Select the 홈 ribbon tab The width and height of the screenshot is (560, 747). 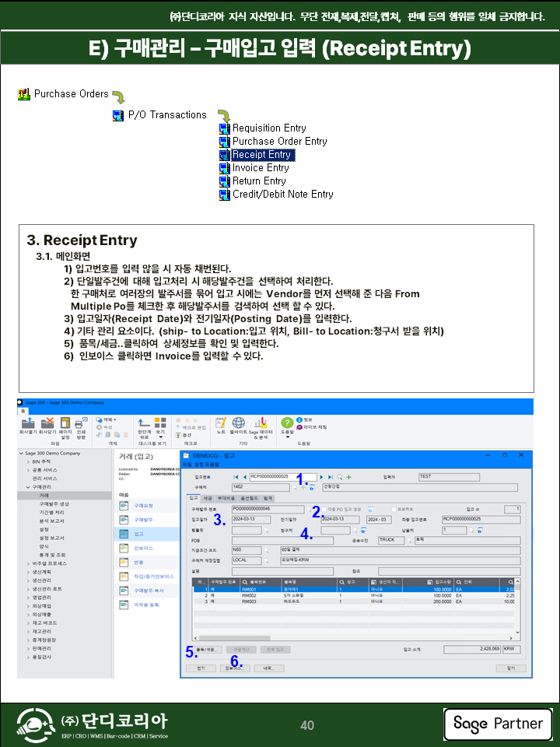click(x=22, y=411)
